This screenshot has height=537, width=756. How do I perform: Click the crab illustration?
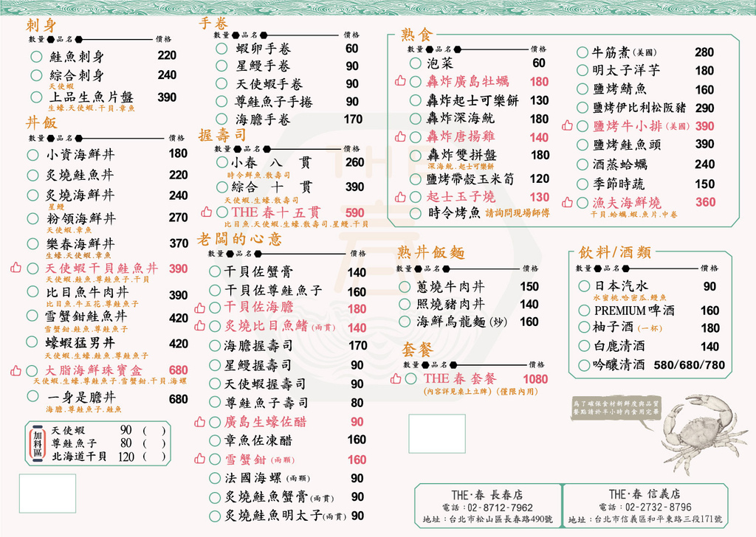tap(703, 434)
